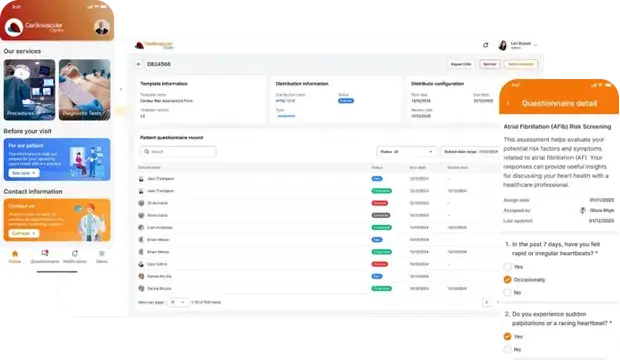The image size is (620, 361).
Task: Click the blue status badge in the ninth table row
Action: click(x=377, y=276)
